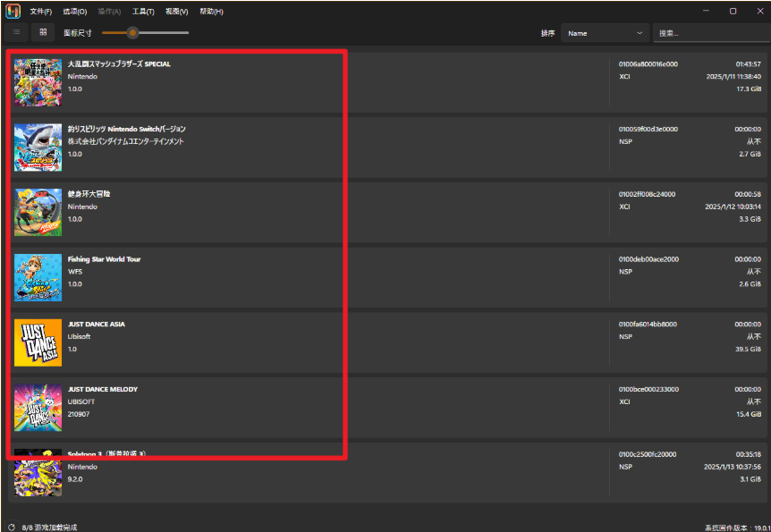Open the 选项(O) menu
This screenshot has width=771, height=532.
coord(75,12)
